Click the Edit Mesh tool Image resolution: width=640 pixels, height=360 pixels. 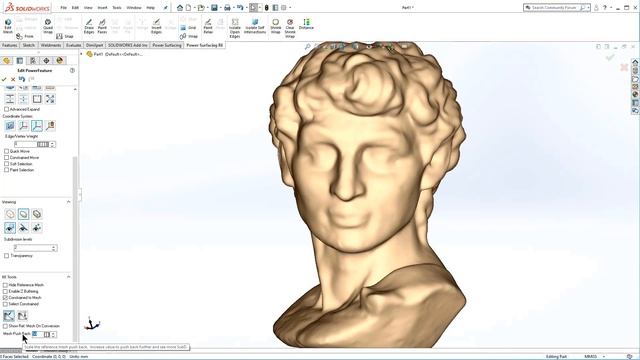tap(8, 26)
